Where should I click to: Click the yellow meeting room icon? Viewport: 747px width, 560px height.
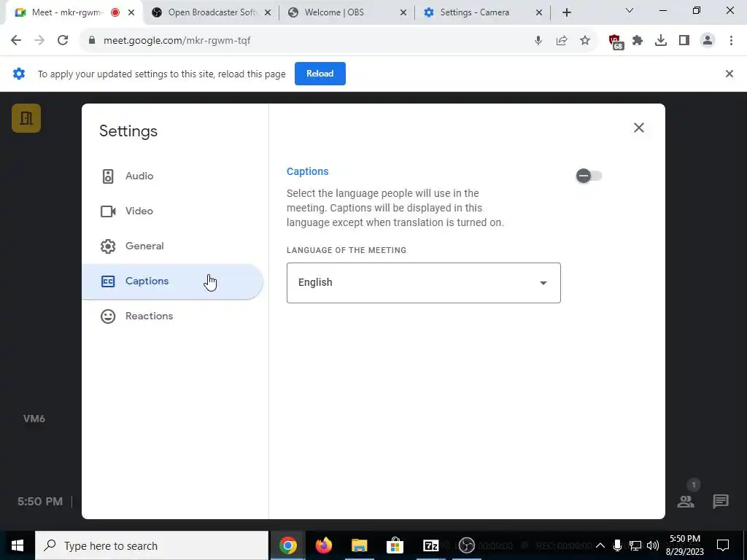[26, 118]
